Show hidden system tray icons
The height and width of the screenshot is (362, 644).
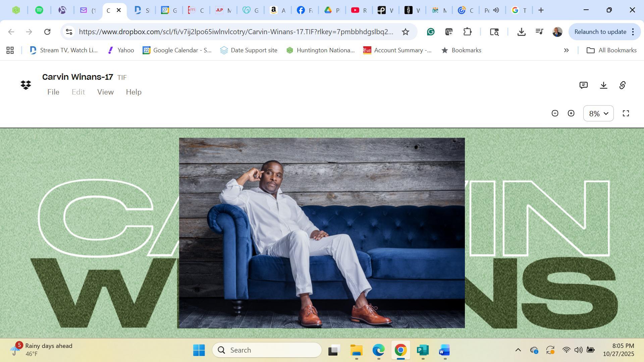tap(518, 350)
